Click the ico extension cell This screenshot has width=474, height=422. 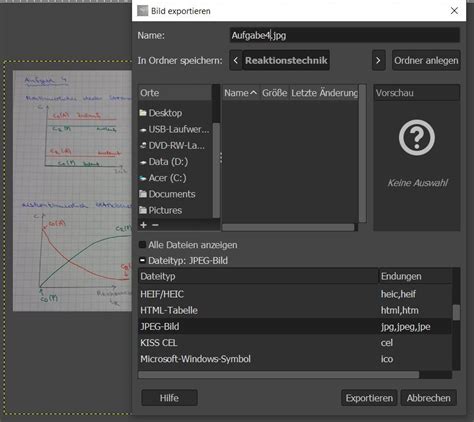[x=387, y=359]
